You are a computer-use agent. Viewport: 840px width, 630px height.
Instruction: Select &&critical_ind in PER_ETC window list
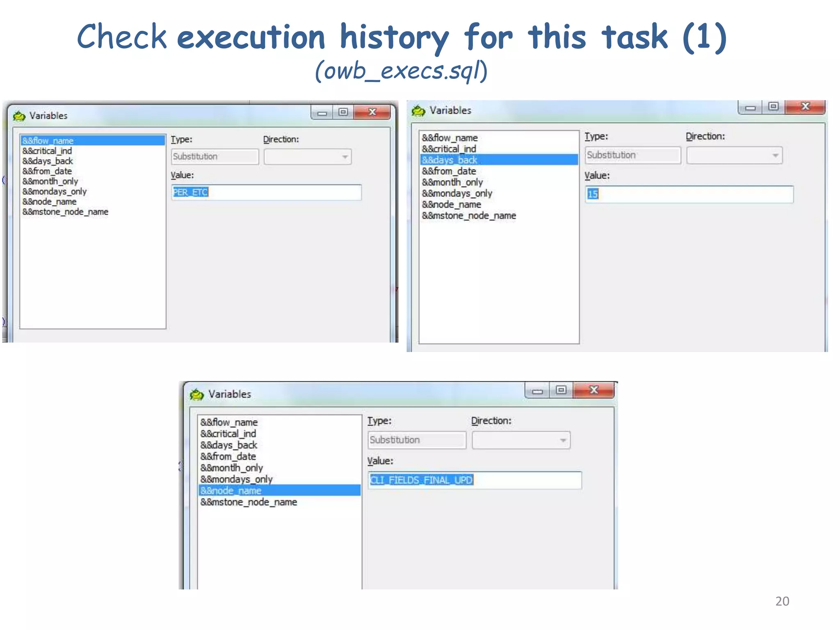pos(47,151)
